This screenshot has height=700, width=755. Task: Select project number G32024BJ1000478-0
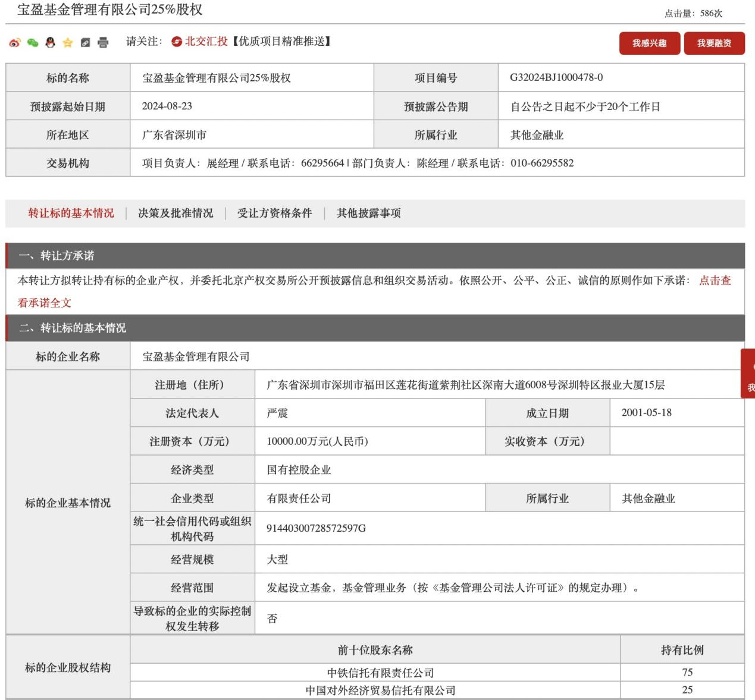(556, 77)
